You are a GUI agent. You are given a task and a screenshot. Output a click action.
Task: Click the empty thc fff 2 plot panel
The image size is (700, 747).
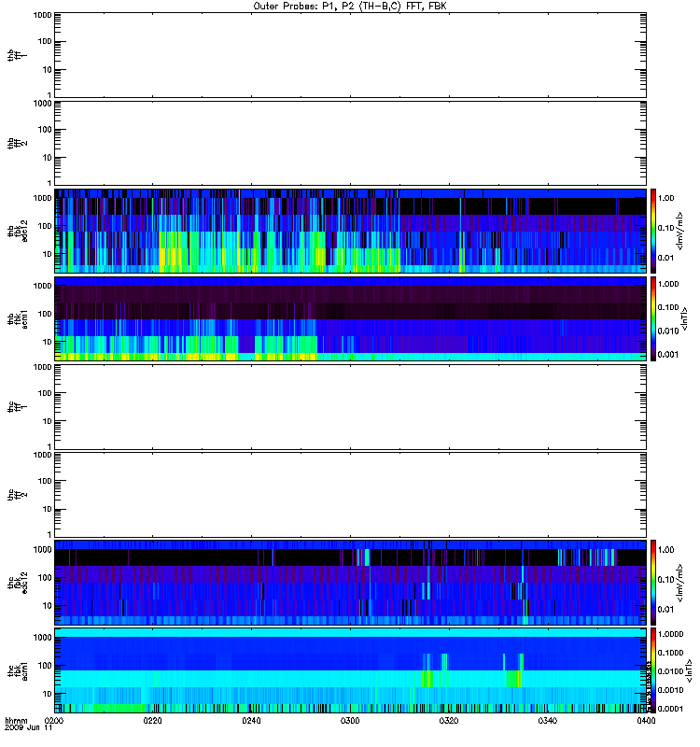(351, 495)
